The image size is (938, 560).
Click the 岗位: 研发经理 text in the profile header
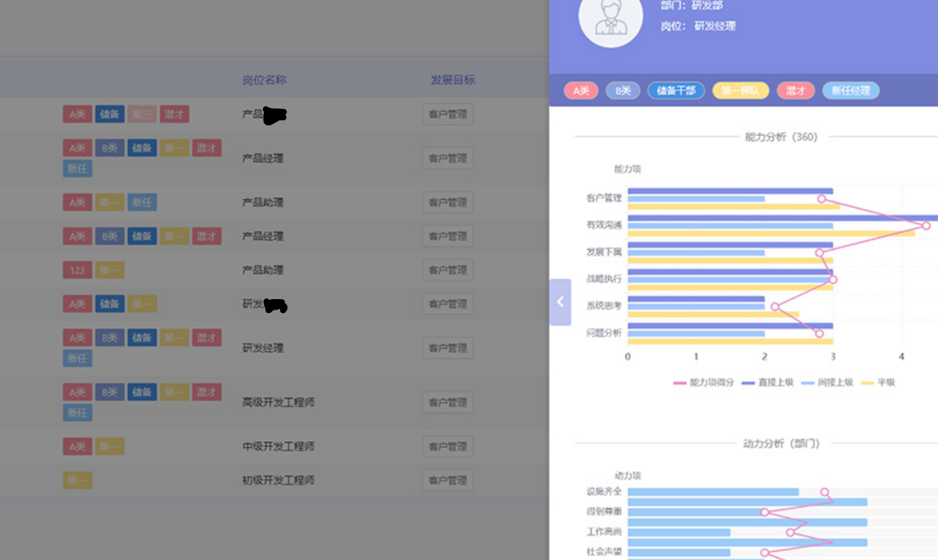point(698,26)
